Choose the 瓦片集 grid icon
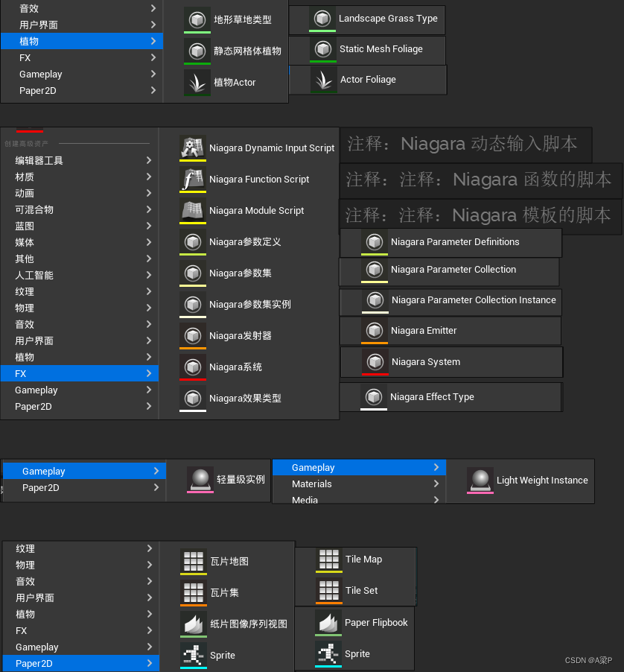The width and height of the screenshot is (624, 672). pyautogui.click(x=194, y=593)
